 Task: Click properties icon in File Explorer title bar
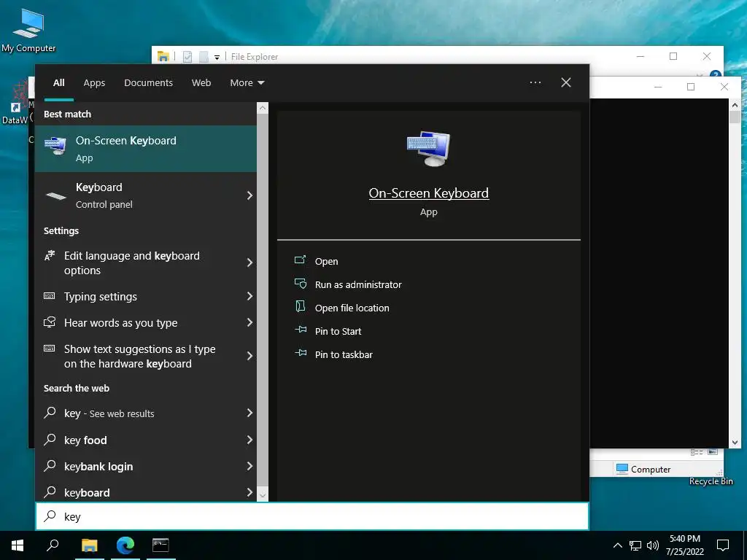point(187,57)
